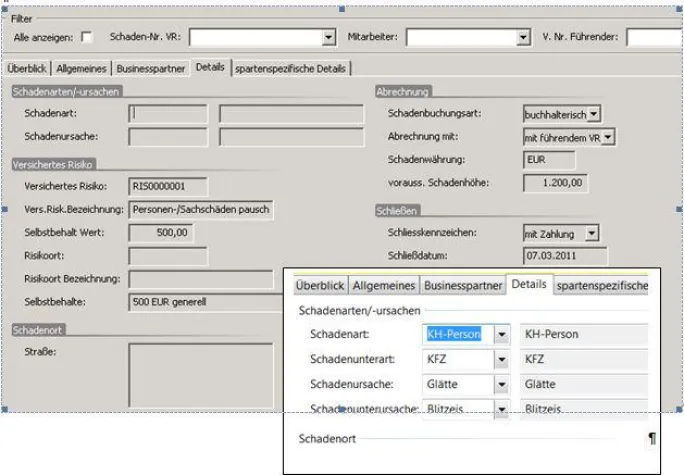Open the Schadenbuchungsart dropdown showing 'buchhalterisch'

coord(595,114)
